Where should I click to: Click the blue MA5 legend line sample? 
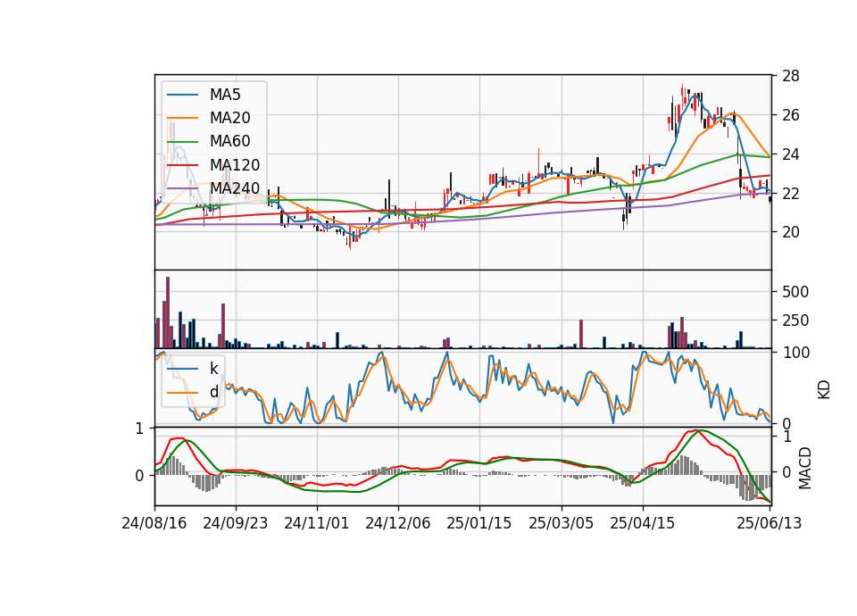click(182, 95)
